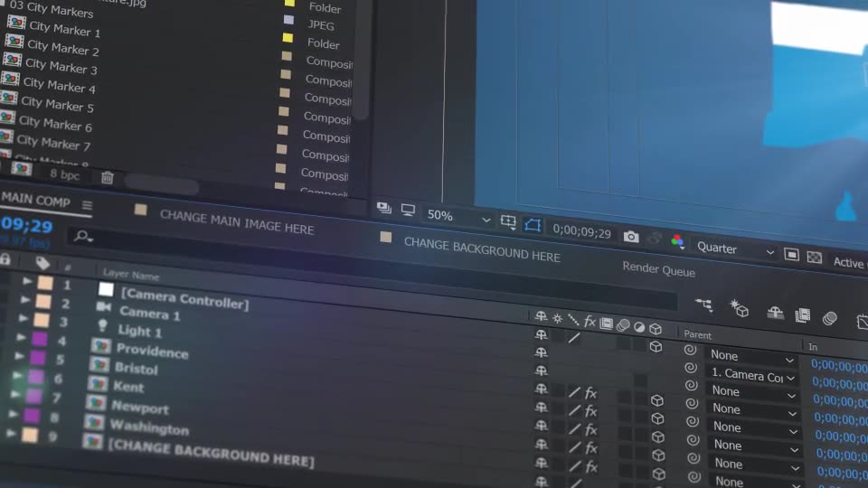
Task: Enable the Draft 3D icon
Action: click(x=739, y=309)
